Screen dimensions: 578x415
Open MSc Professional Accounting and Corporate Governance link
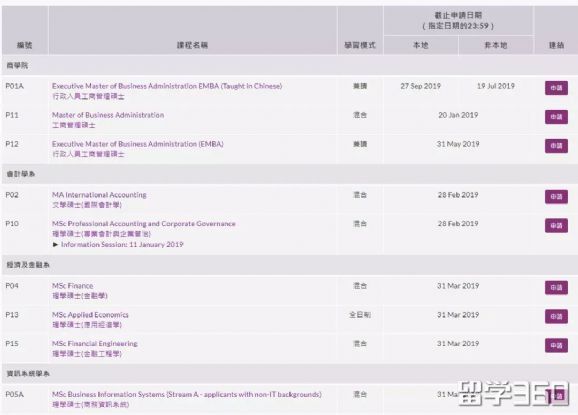[144, 223]
